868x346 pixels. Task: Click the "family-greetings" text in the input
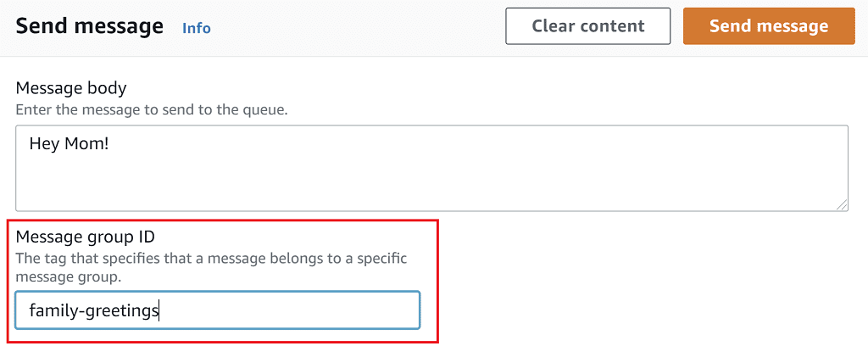[x=94, y=311]
